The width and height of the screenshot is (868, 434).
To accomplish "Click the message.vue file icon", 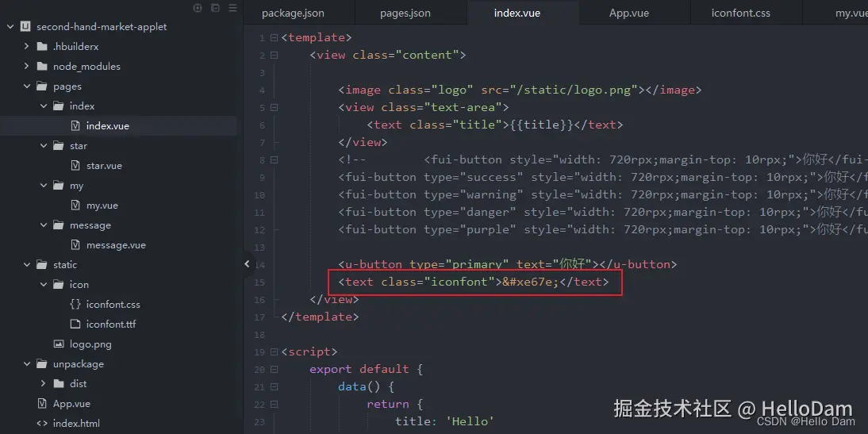I will tap(75, 244).
